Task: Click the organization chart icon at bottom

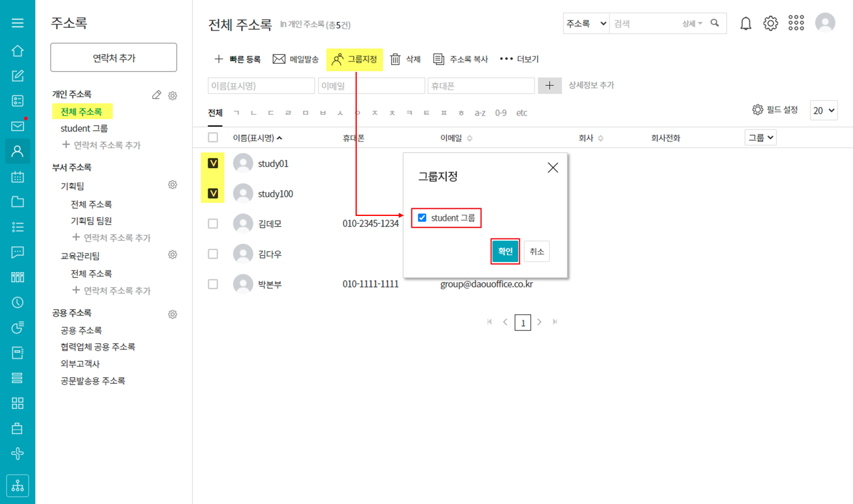Action: tap(17, 485)
